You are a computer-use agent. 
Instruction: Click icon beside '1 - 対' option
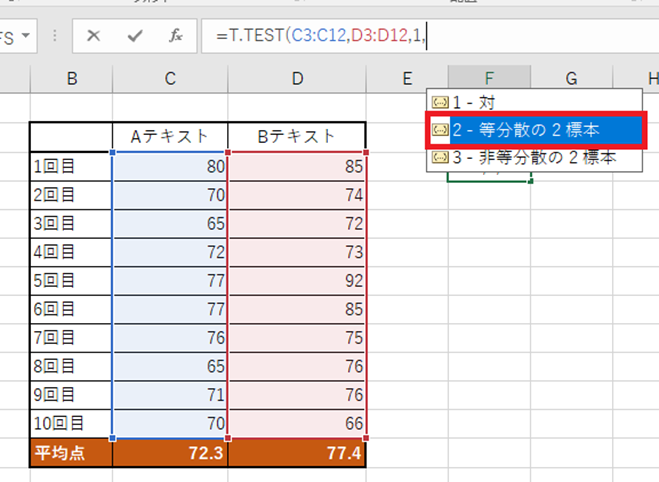pyautogui.click(x=438, y=102)
